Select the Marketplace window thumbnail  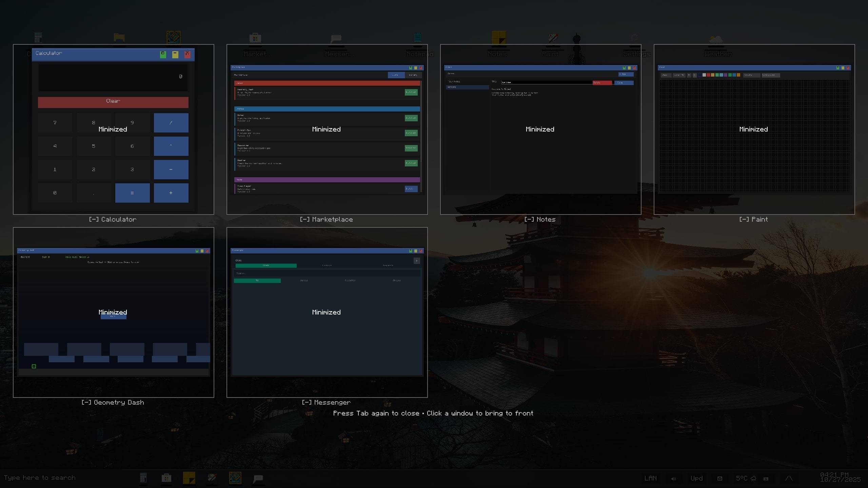(327, 129)
